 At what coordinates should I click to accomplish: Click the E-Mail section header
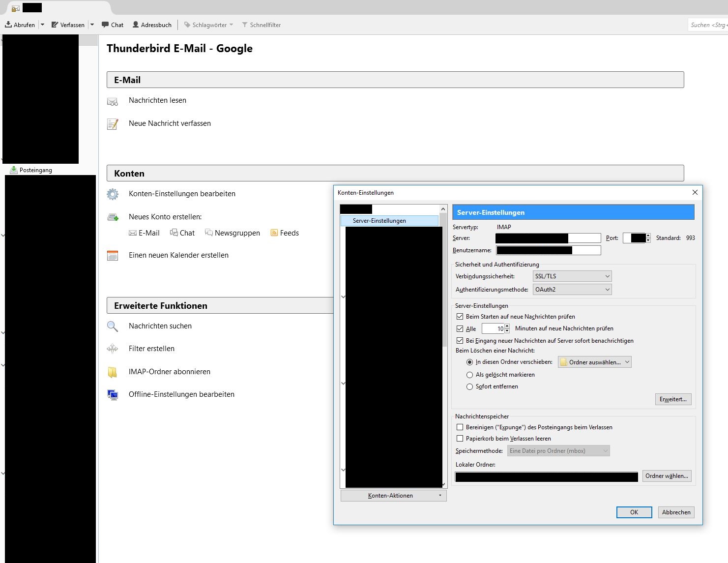[x=395, y=80]
